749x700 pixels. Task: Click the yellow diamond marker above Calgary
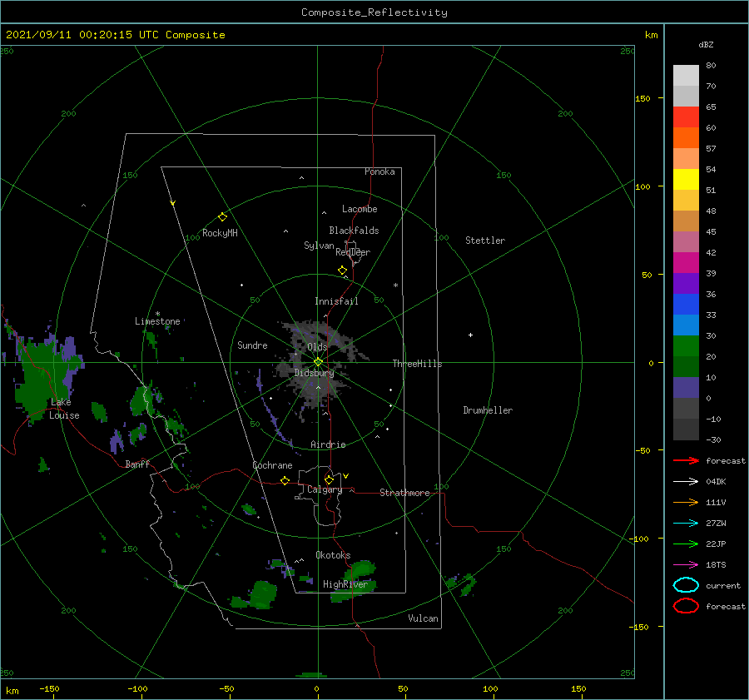pyautogui.click(x=329, y=479)
